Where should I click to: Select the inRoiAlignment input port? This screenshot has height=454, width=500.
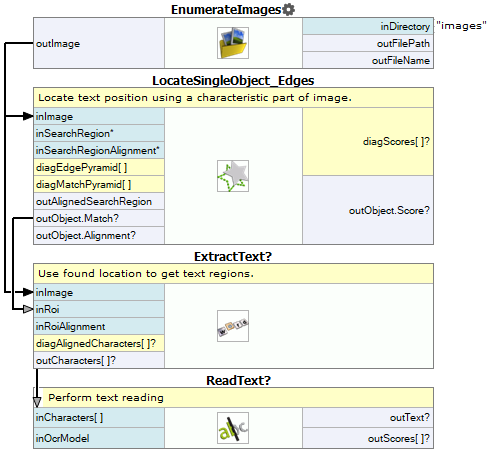tap(99, 326)
